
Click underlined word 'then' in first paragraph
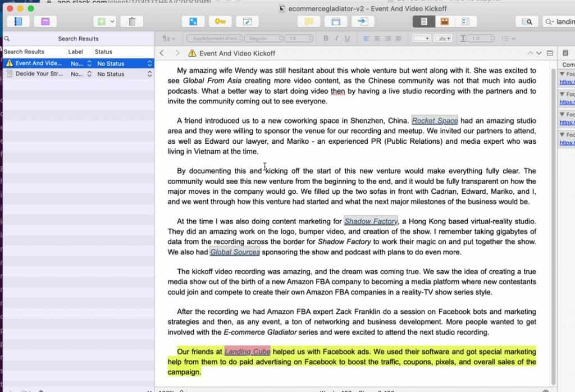pos(337,91)
